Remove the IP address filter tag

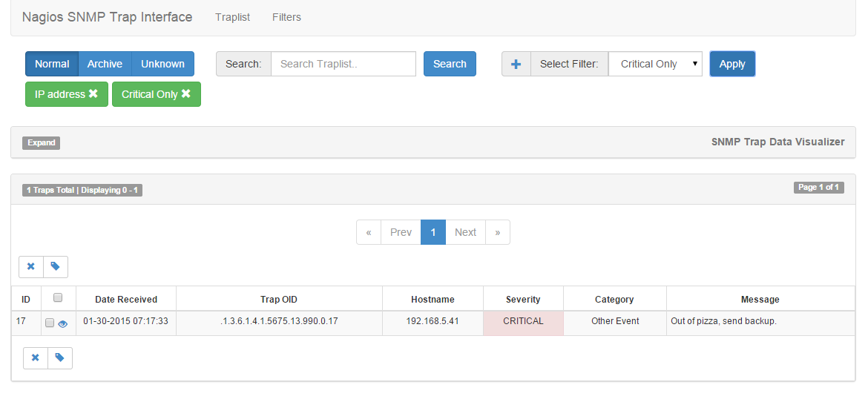[x=93, y=94]
